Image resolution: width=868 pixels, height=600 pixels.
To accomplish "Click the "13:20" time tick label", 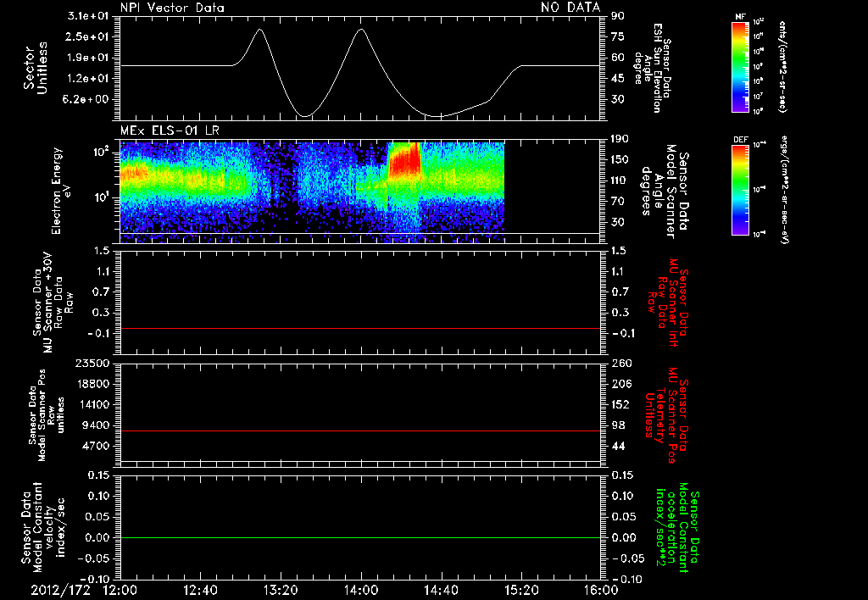I will pyautogui.click(x=281, y=590).
